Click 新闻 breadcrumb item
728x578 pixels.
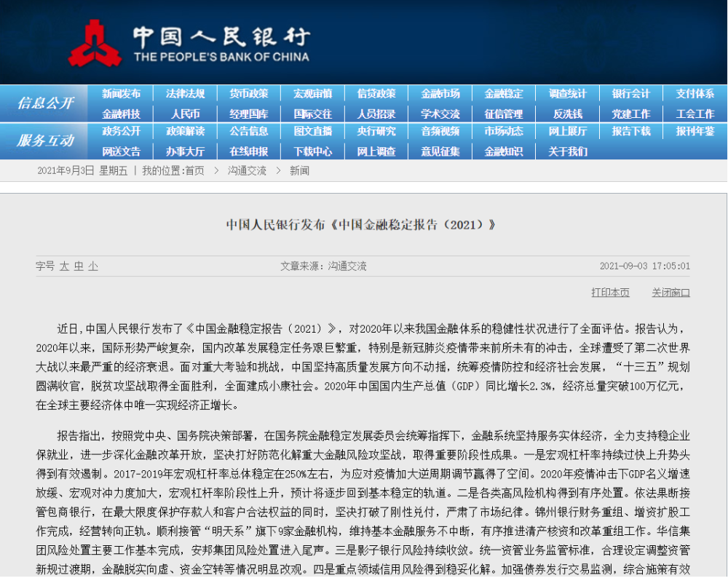299,171
